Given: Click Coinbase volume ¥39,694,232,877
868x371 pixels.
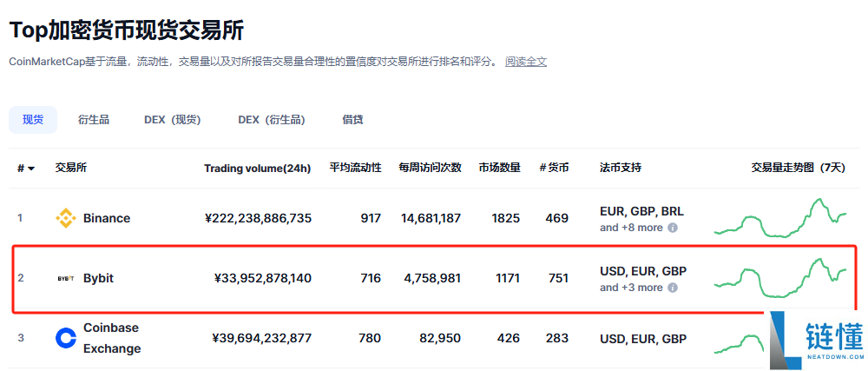Looking at the screenshot, I should pos(262,338).
